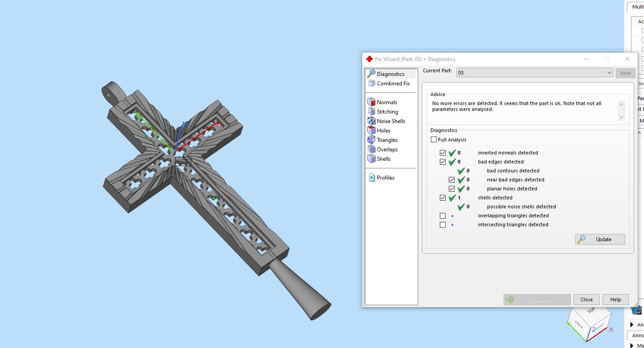644x348 pixels.
Task: Click green checkmark beside bad contours detected
Action: coord(461,171)
